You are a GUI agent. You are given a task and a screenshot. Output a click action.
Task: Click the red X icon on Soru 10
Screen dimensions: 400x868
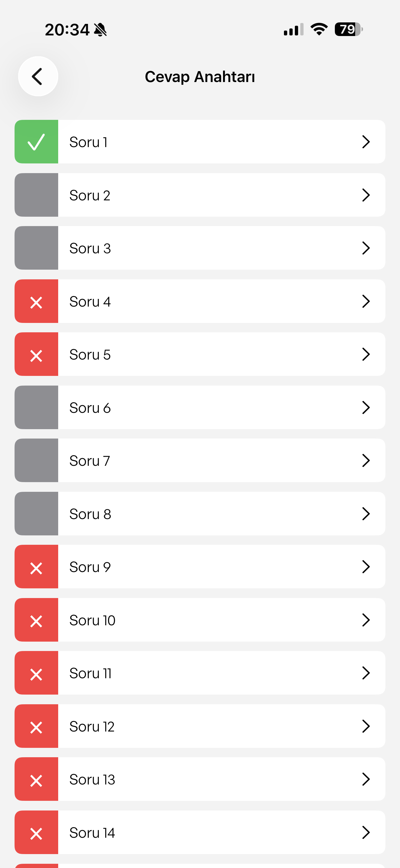pyautogui.click(x=36, y=620)
